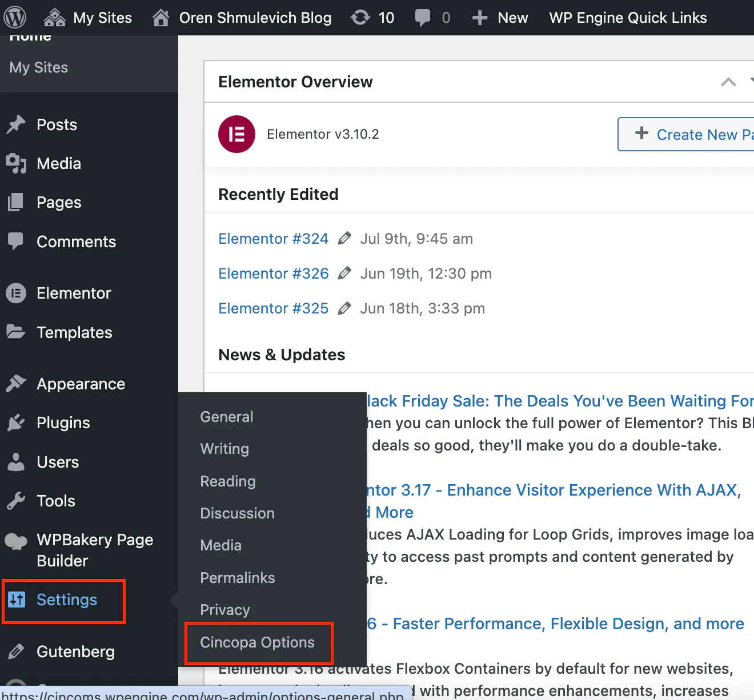Click the Elementor round logo
754x700 pixels.
236,134
